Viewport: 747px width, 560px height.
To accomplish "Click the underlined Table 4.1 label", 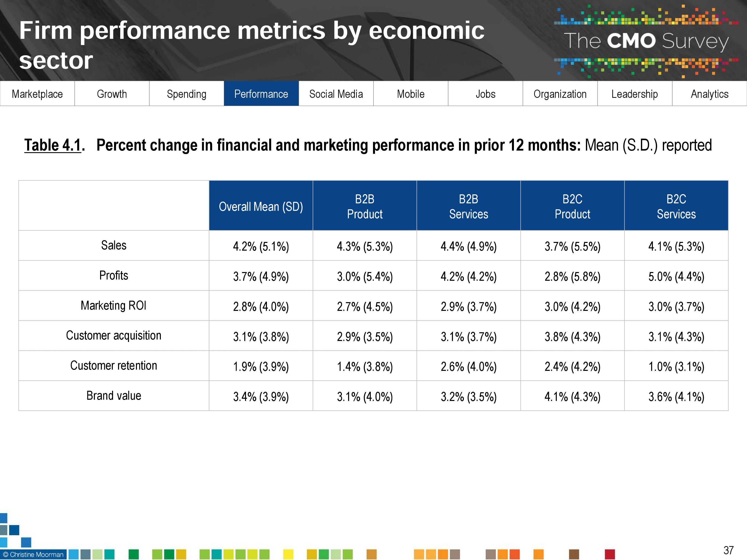I will (x=53, y=146).
